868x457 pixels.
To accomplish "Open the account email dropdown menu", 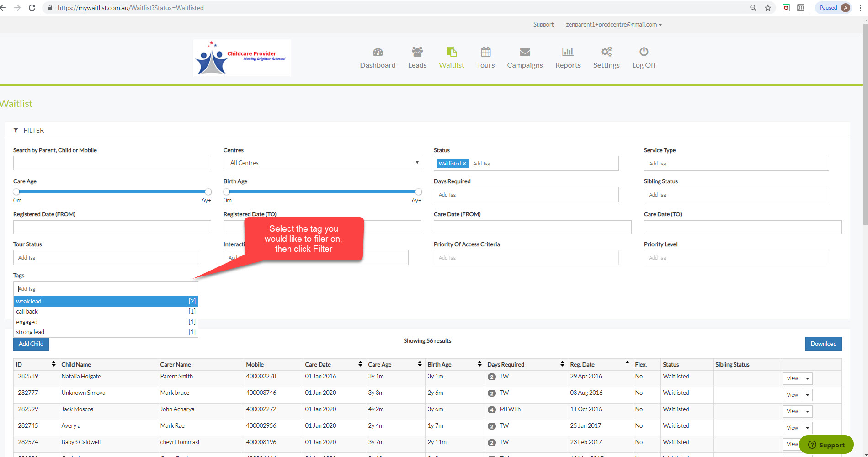I will [613, 25].
